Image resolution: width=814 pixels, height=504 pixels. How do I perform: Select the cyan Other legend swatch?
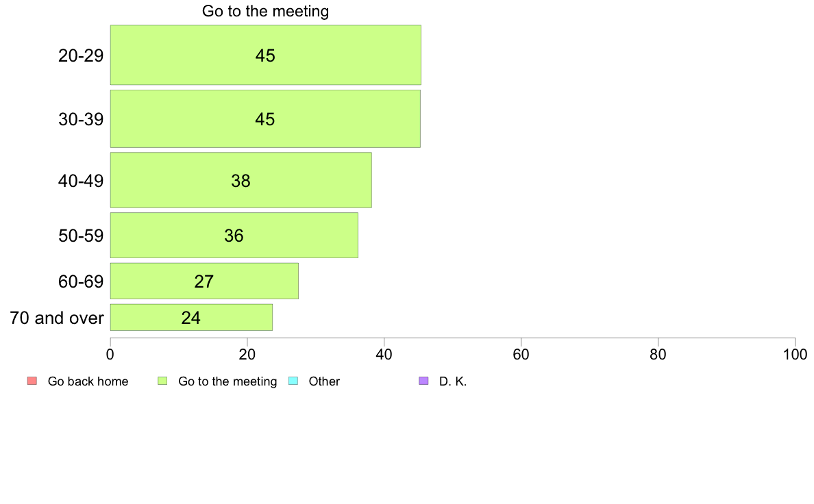coord(293,381)
